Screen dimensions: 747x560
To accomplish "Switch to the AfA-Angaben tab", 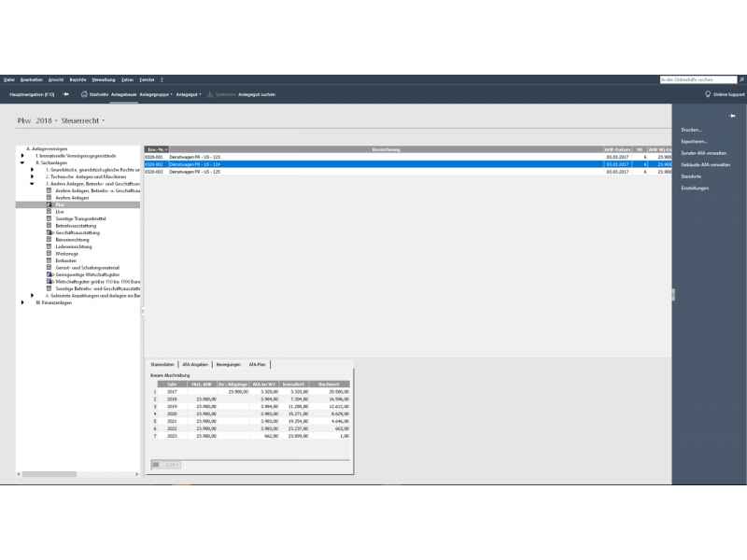I will [195, 364].
